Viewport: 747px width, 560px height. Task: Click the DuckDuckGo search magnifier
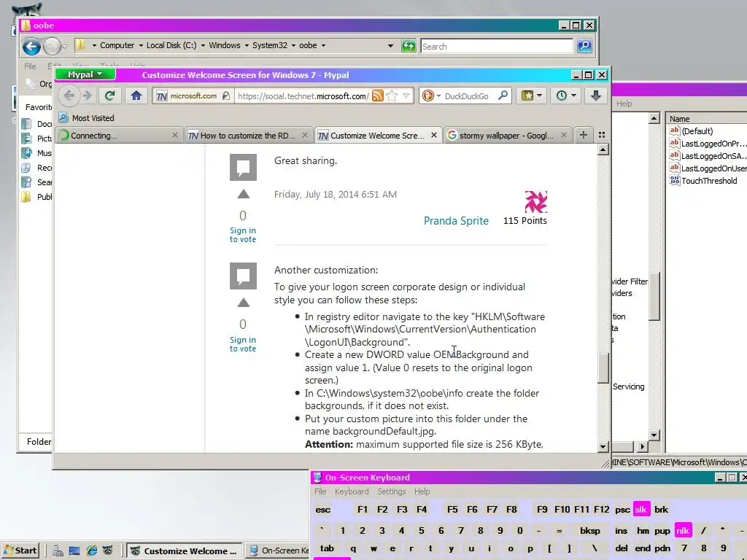pos(503,96)
